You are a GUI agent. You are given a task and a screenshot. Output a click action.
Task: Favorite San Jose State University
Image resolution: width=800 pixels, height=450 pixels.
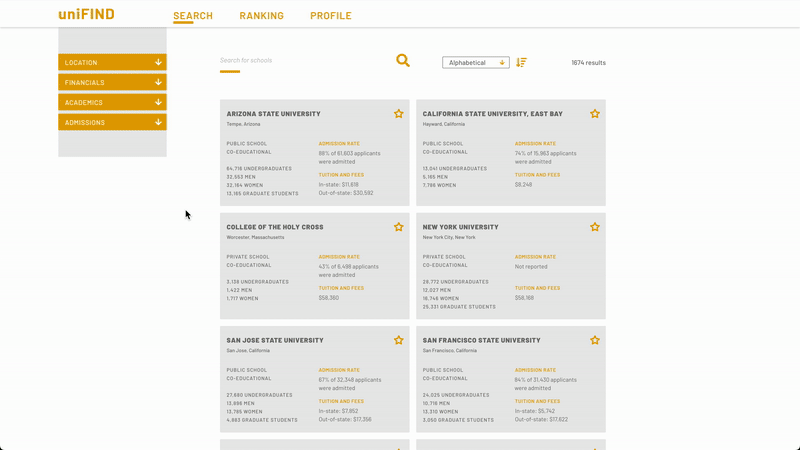click(x=398, y=340)
